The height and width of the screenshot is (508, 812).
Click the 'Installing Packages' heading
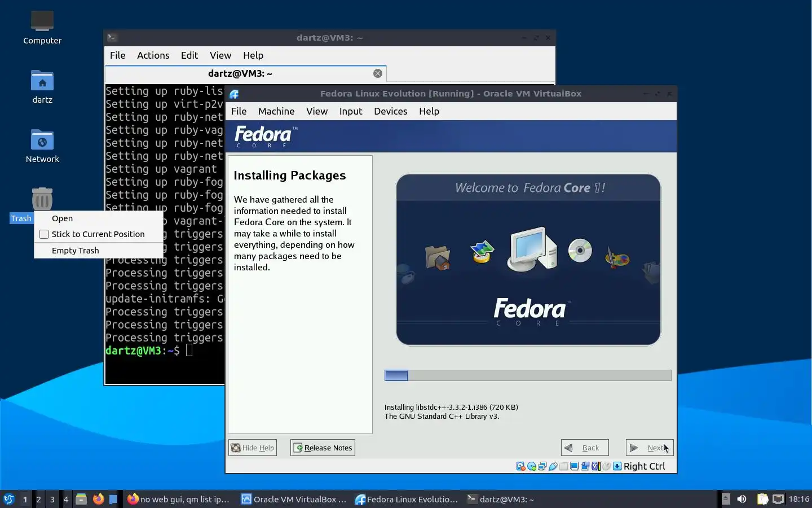click(x=289, y=176)
